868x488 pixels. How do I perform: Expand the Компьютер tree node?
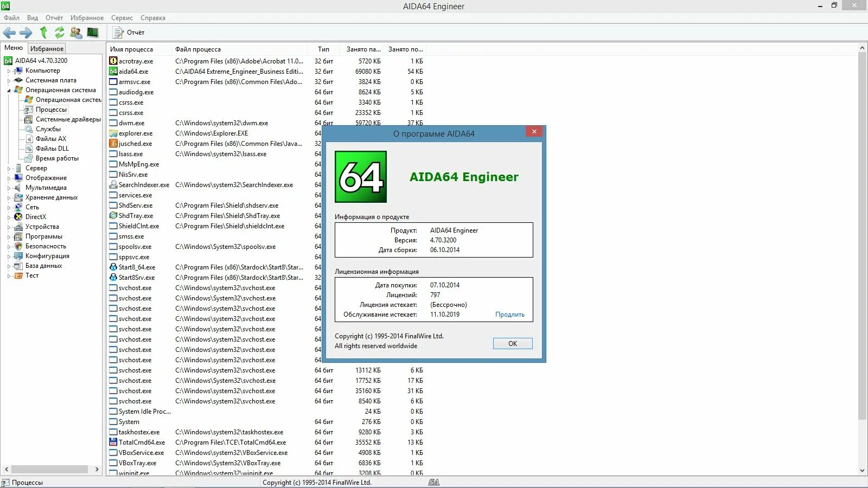pyautogui.click(x=9, y=71)
